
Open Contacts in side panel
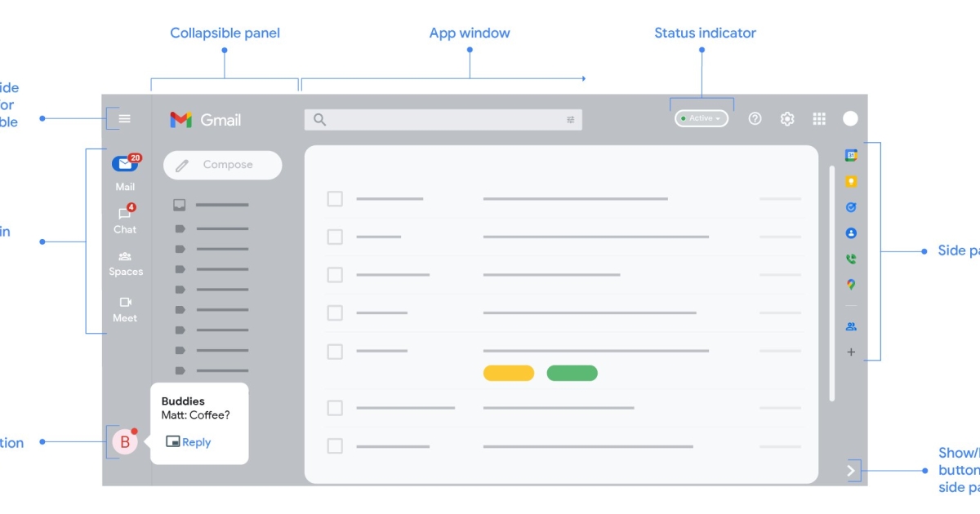coord(851,233)
